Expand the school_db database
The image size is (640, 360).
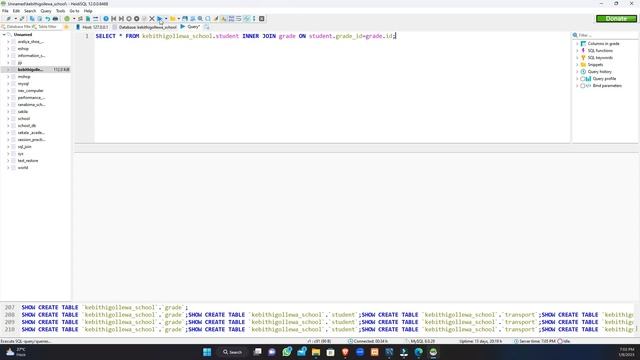[x=8, y=126]
